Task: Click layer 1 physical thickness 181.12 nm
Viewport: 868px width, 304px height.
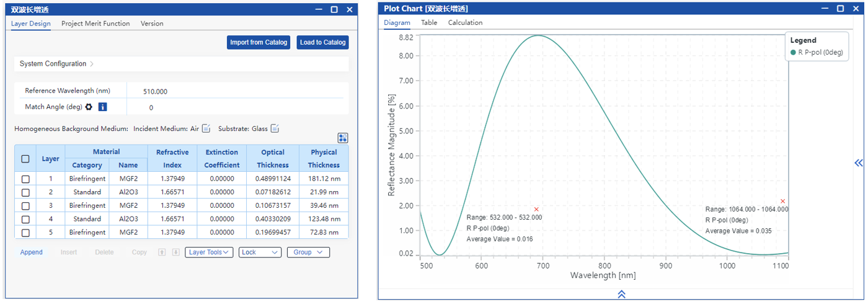Action: tap(324, 179)
